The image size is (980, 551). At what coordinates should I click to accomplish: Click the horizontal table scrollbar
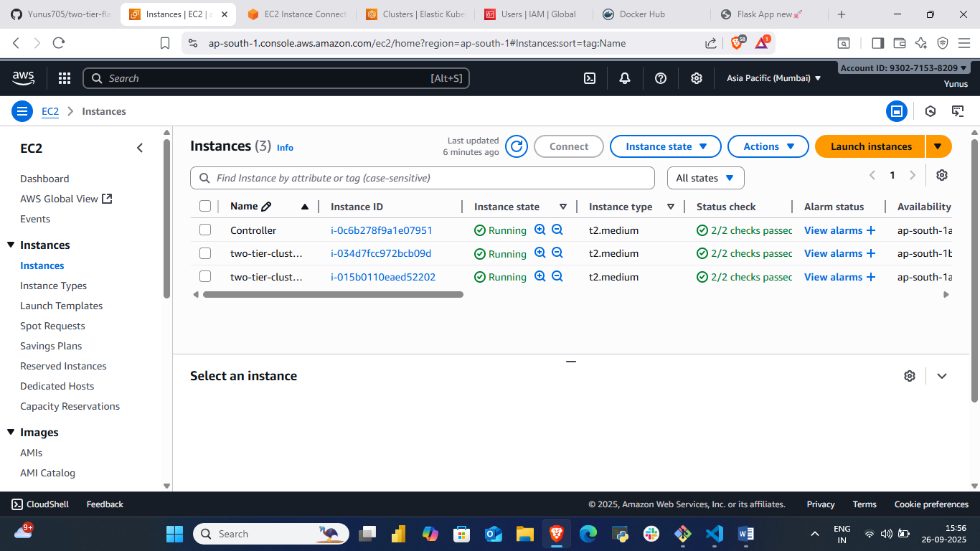(x=333, y=294)
